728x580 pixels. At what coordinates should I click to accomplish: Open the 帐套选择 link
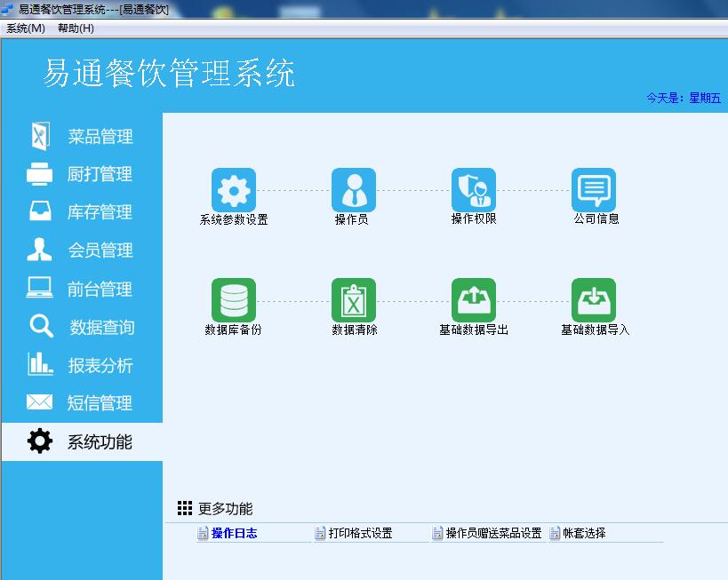coord(584,533)
